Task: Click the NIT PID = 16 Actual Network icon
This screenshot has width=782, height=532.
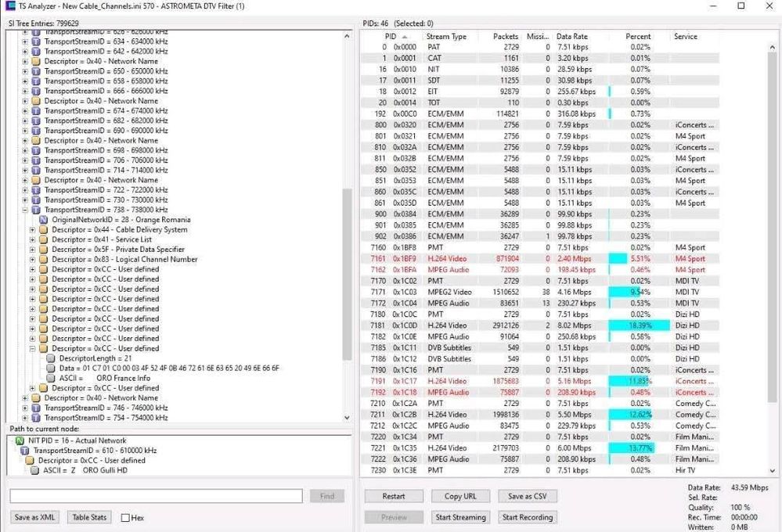Action: coord(20,440)
